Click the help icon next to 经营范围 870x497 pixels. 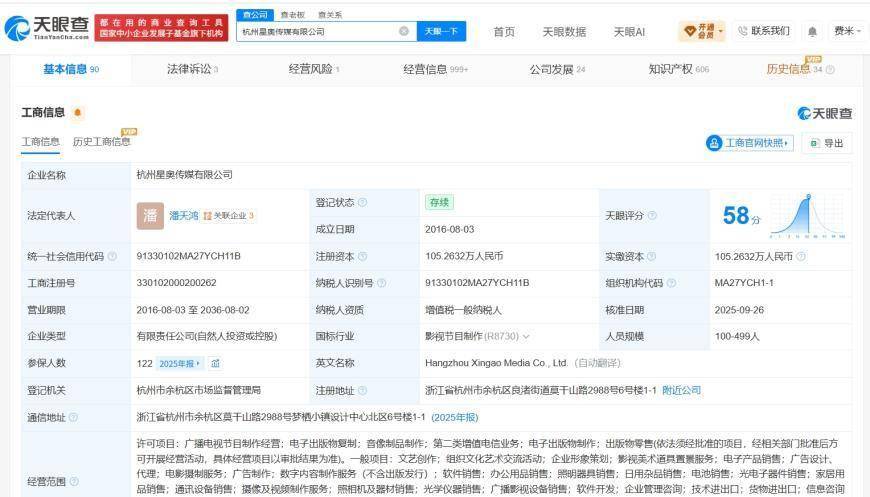pos(74,481)
